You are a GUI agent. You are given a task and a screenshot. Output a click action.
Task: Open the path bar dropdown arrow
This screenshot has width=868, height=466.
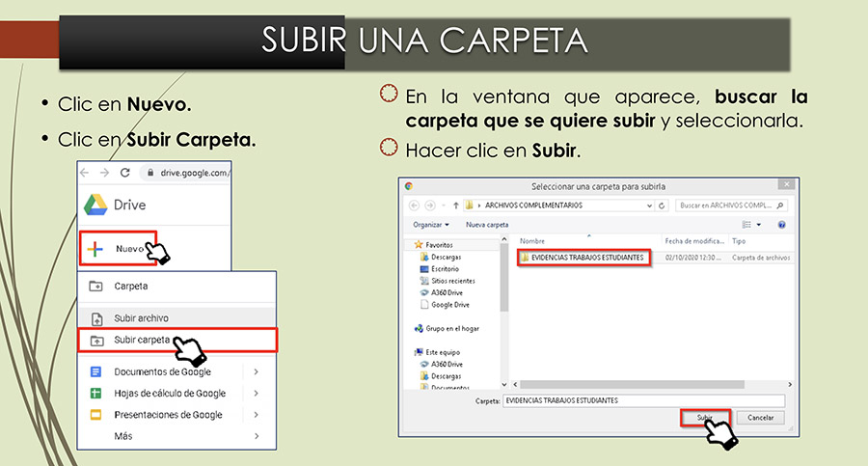pos(649,206)
